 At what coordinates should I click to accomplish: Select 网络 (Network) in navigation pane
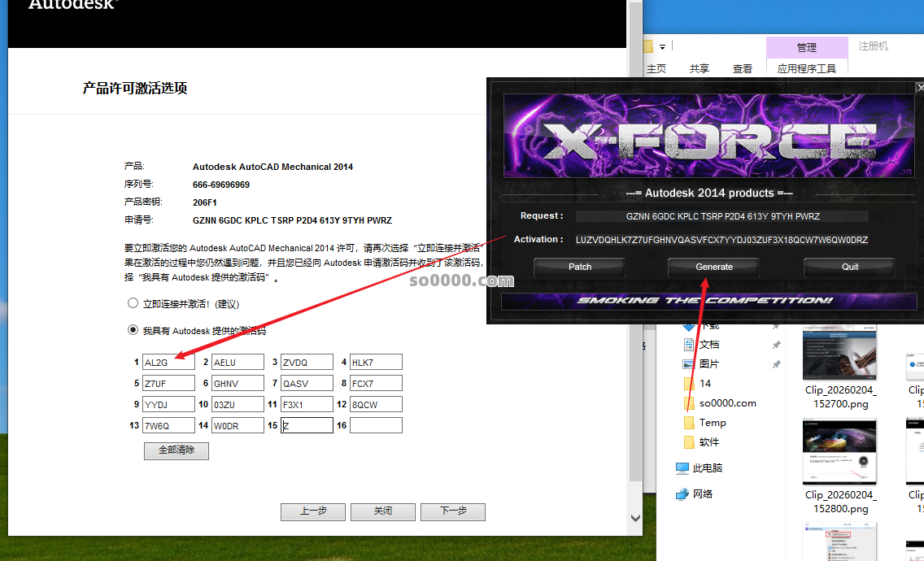pos(702,494)
